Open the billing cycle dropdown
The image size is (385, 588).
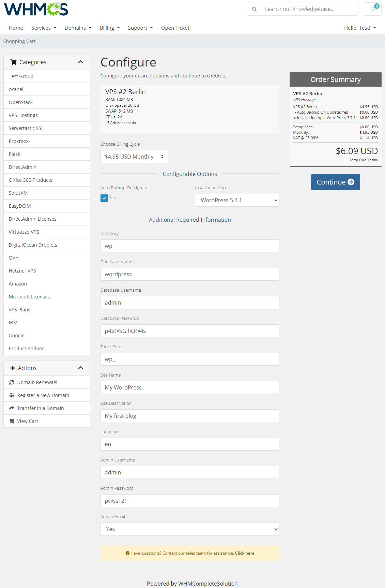(x=134, y=157)
